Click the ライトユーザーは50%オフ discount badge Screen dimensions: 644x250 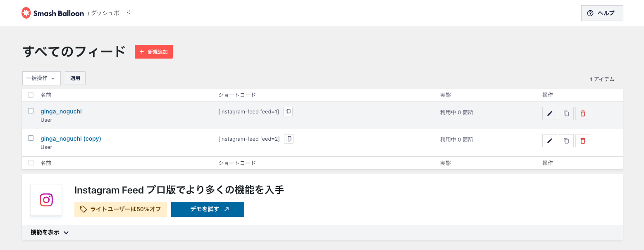[121, 209]
